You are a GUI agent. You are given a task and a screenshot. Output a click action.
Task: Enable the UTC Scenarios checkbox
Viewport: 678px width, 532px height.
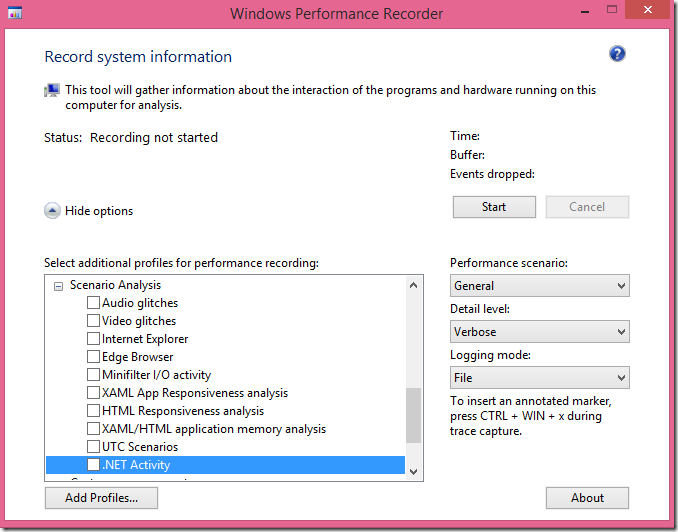tap(93, 446)
